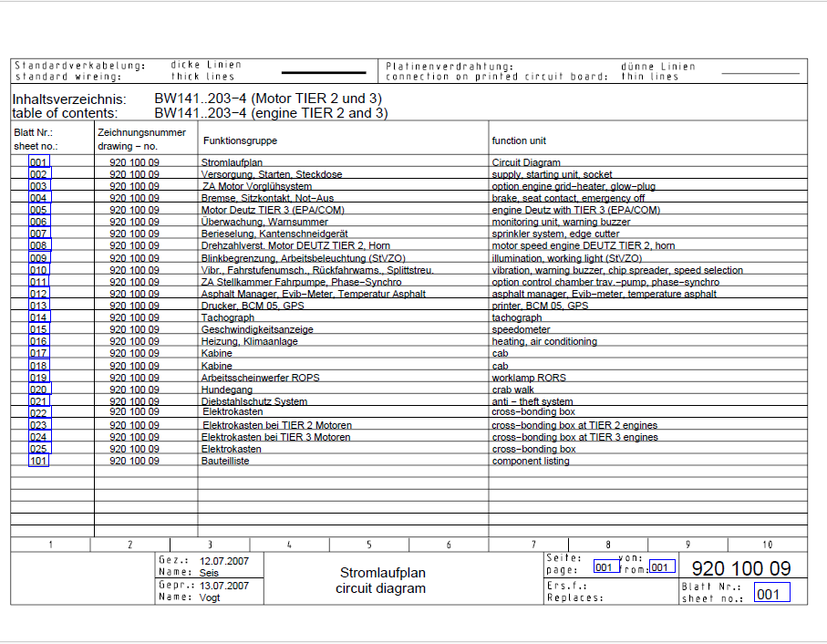Viewport: 827px width, 644px height.
Task: Click 'Platinenverdrahtung:' legend text
Action: (x=450, y=67)
